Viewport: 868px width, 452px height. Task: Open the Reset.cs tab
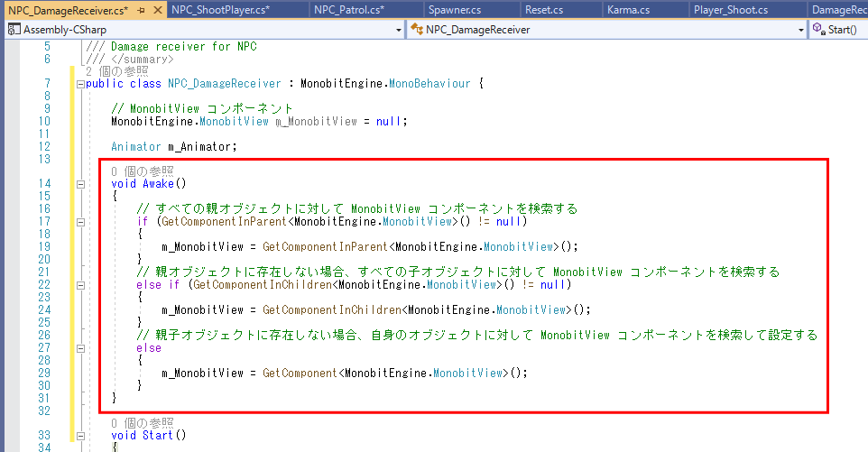[x=543, y=10]
